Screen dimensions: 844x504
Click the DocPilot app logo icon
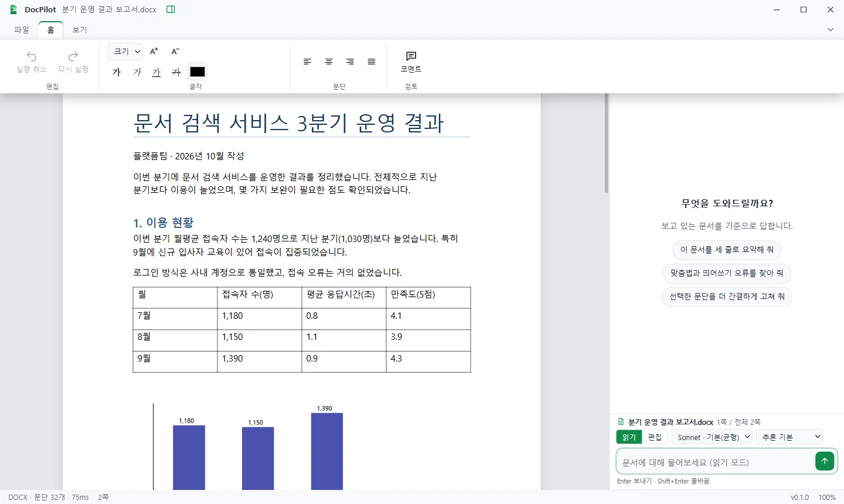[13, 9]
